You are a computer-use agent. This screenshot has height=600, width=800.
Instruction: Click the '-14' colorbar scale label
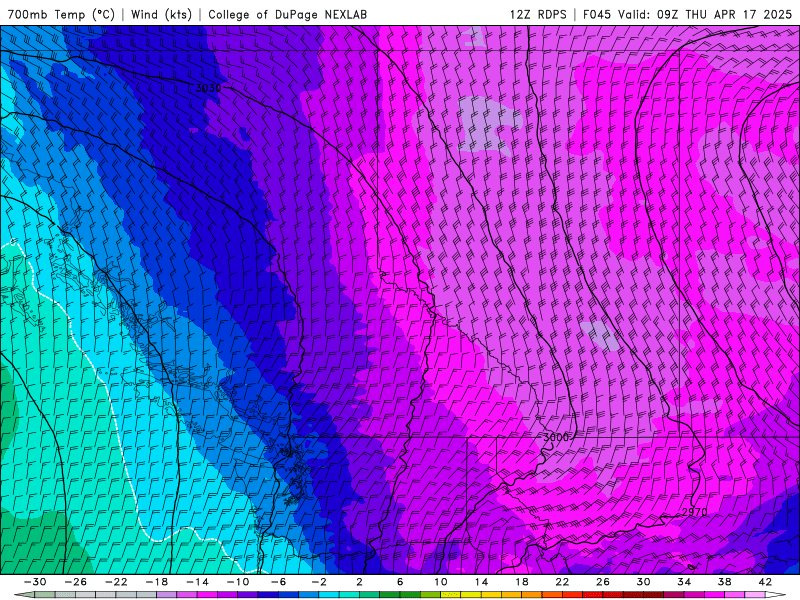197,582
